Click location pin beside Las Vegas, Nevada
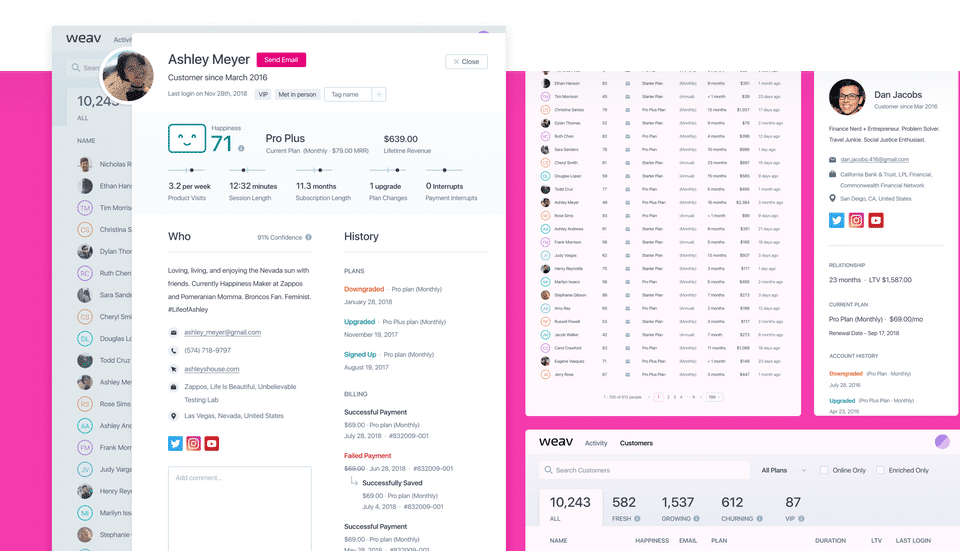This screenshot has height=551, width=960. [173, 416]
